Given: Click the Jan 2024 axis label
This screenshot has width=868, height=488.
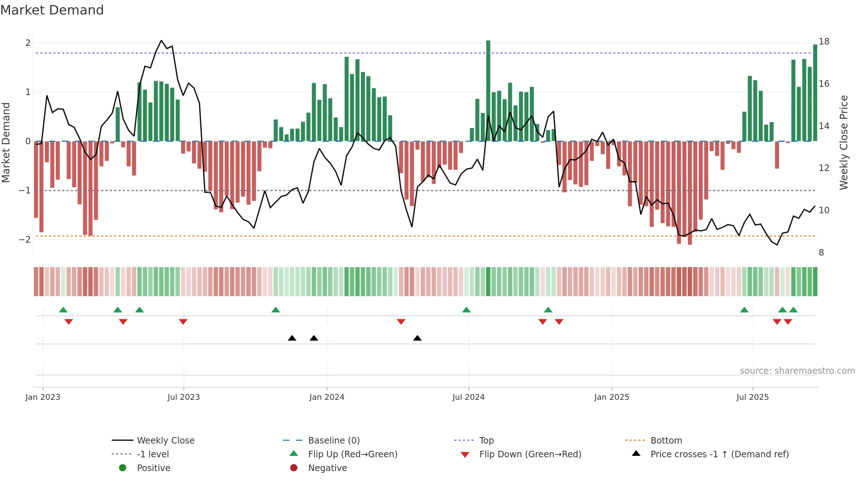Looking at the screenshot, I should [x=327, y=397].
